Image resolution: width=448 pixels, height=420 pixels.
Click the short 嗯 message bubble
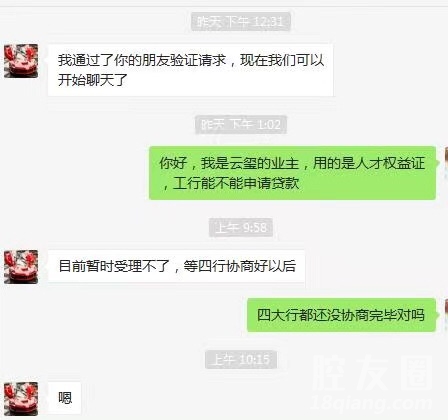tap(65, 398)
